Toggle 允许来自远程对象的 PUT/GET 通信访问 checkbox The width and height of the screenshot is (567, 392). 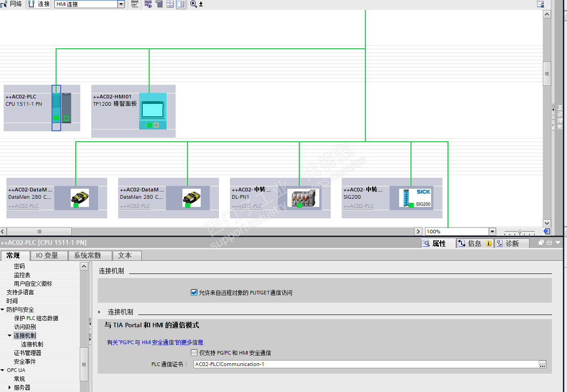(194, 293)
